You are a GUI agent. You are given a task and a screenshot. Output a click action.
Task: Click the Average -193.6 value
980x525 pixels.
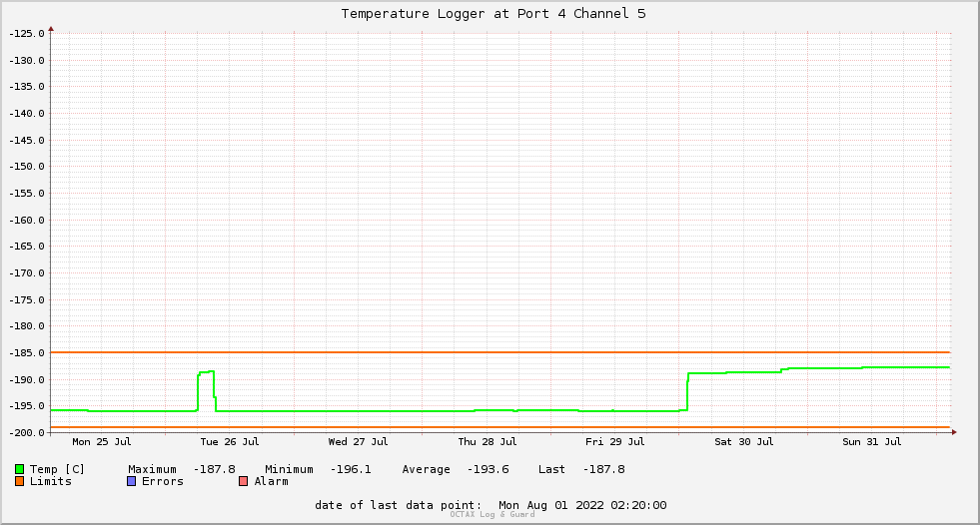click(489, 469)
